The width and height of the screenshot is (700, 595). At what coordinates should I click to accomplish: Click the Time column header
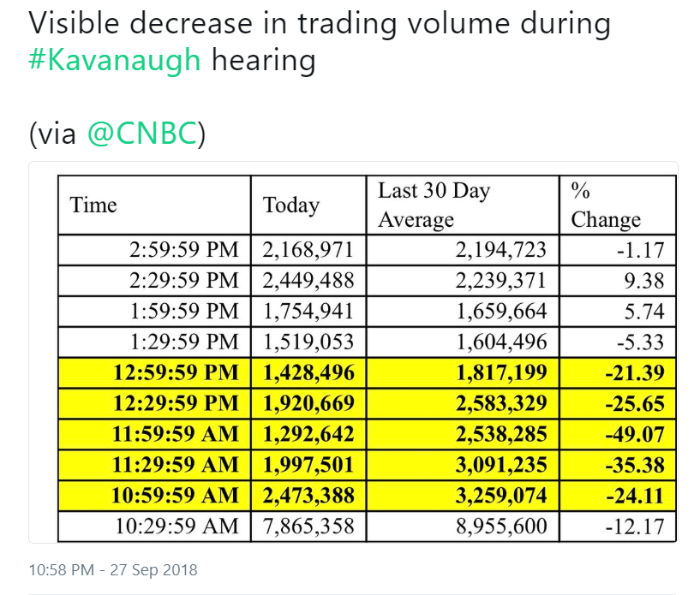click(154, 205)
